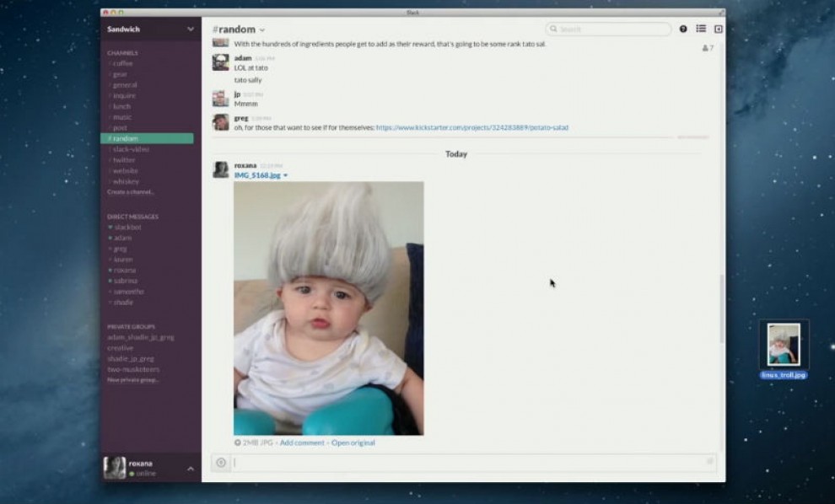Open direct message with samantha

tap(128, 292)
